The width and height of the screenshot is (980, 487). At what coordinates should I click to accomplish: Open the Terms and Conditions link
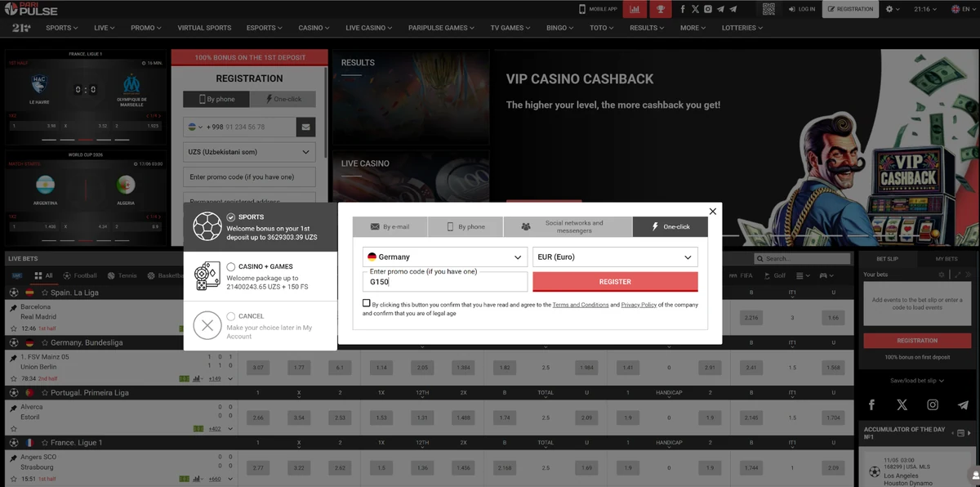click(x=581, y=304)
